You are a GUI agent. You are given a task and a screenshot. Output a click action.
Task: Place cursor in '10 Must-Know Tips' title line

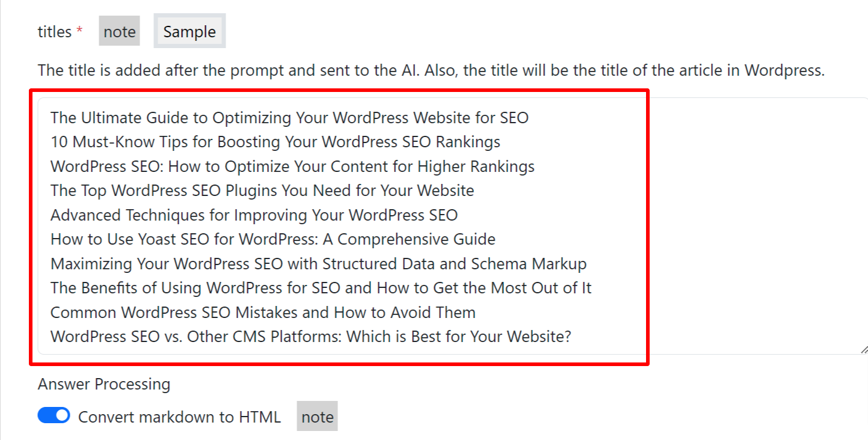pos(275,142)
